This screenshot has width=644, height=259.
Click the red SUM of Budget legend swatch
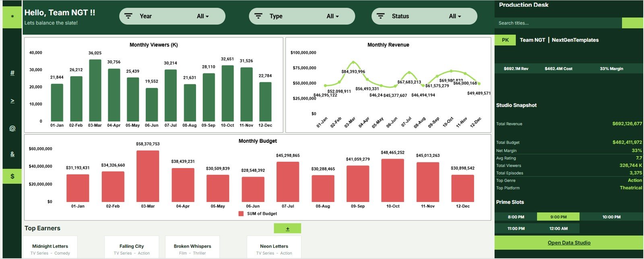[241, 214]
